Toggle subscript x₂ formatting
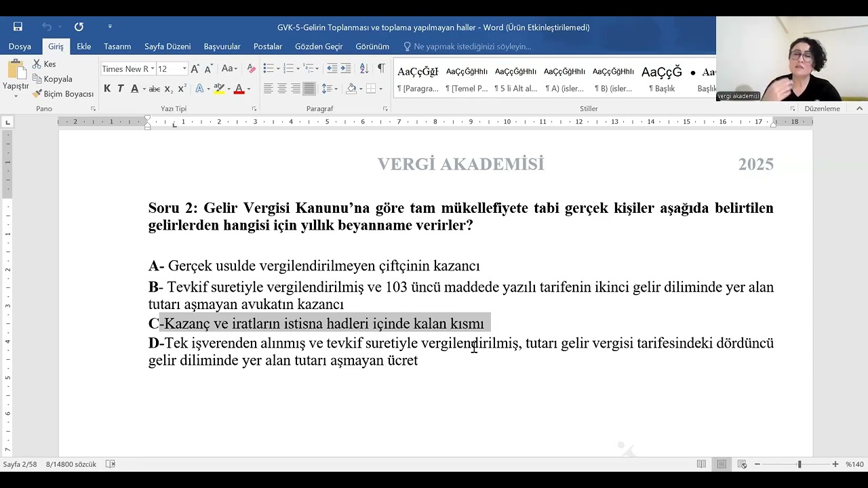Viewport: 868px width, 488px height. coord(168,89)
